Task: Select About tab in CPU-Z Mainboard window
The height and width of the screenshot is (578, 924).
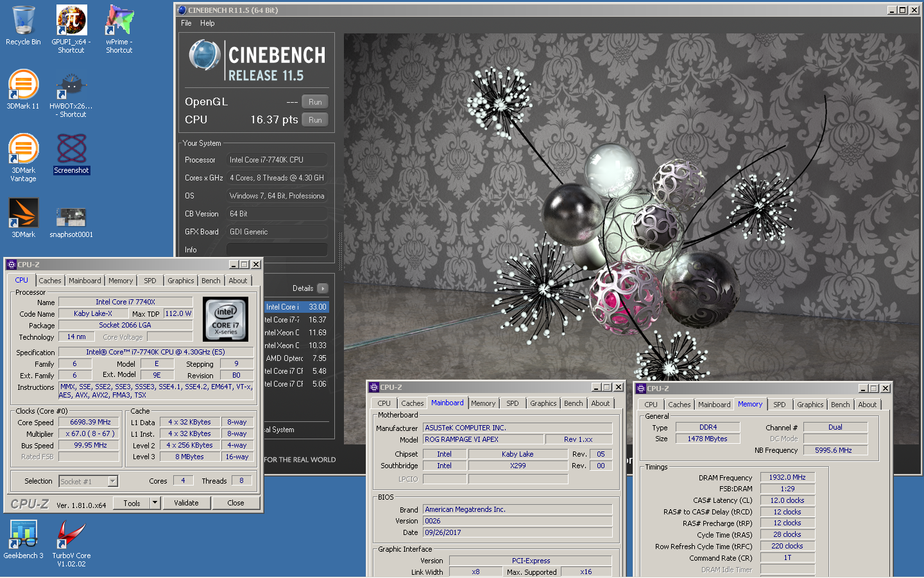Action: pos(601,403)
